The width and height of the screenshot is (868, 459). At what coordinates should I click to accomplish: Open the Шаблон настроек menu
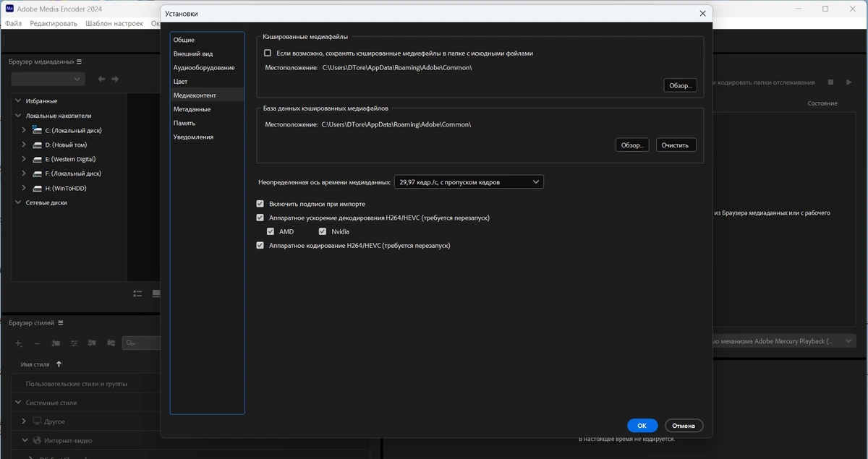coord(114,23)
